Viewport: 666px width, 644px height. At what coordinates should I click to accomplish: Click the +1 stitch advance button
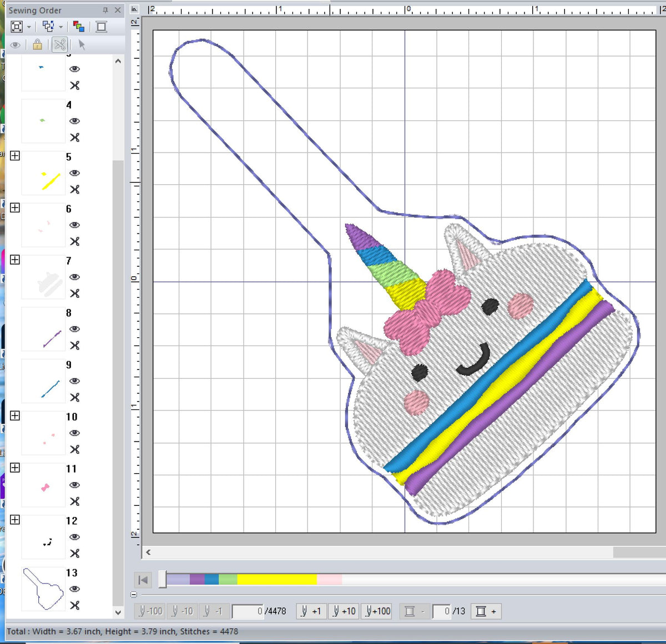(310, 611)
